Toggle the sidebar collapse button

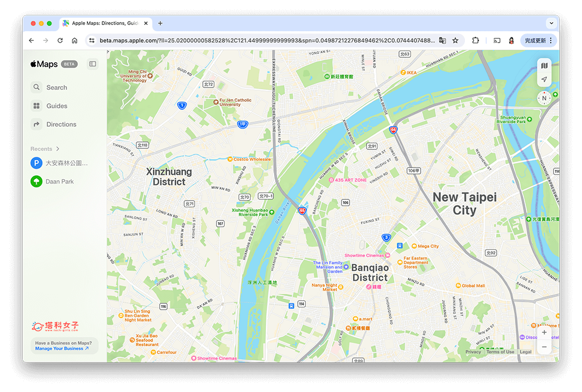(93, 64)
